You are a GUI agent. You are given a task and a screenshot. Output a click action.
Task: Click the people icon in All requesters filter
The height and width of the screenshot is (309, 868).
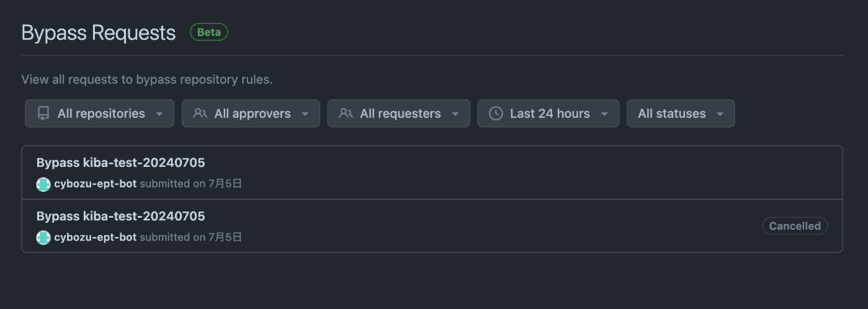click(345, 114)
